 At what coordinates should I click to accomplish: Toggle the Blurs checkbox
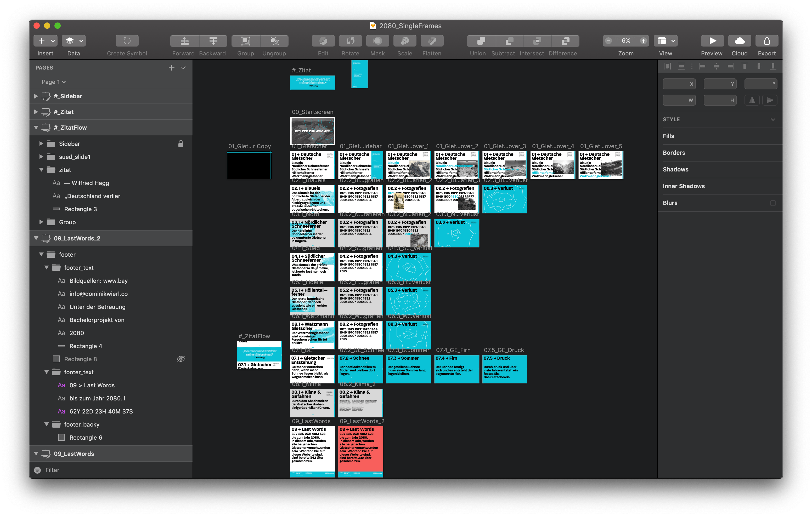tap(772, 203)
